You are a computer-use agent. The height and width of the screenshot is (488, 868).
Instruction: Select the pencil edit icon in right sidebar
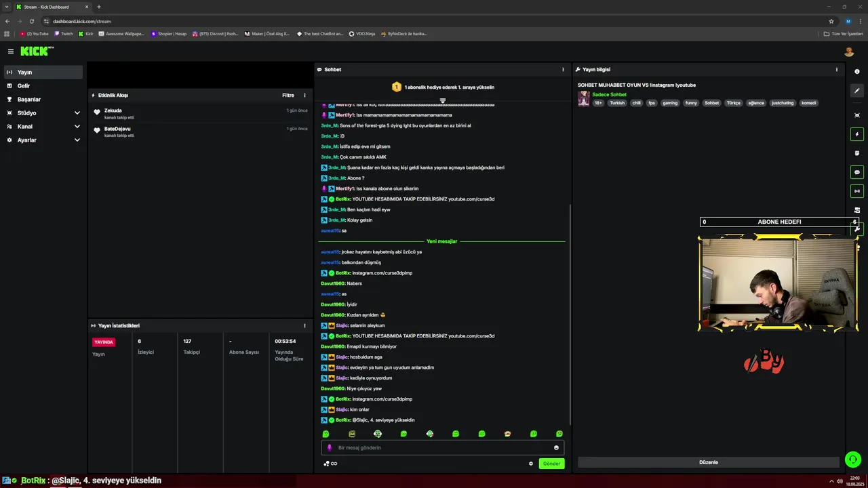pos(857,91)
